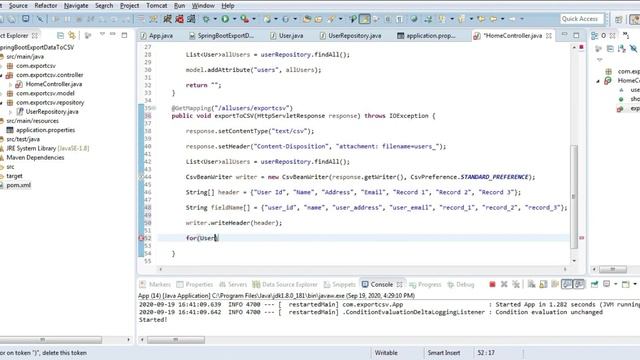Click the Stop Tomcat icon
This screenshot has width=640, height=360.
(179, 19)
